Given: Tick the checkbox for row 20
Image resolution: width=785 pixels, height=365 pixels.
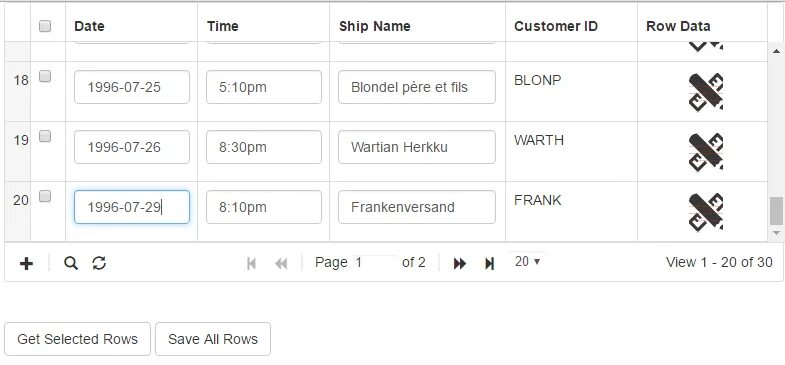Looking at the screenshot, I should click(x=45, y=196).
